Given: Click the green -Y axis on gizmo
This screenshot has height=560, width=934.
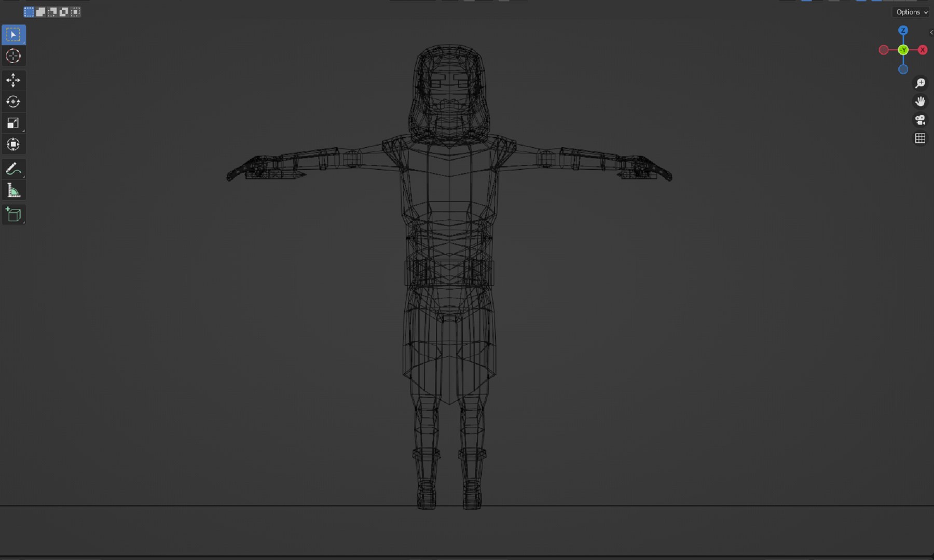Looking at the screenshot, I should point(903,50).
